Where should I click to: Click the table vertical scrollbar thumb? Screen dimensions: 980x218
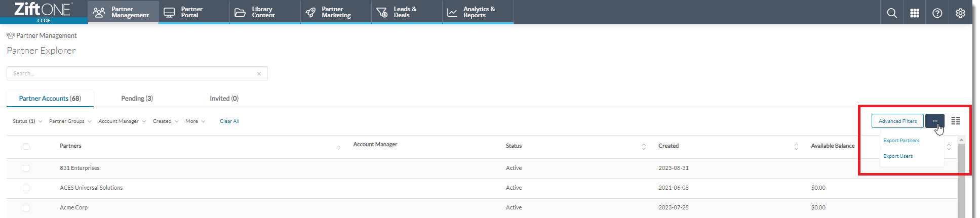[961, 181]
